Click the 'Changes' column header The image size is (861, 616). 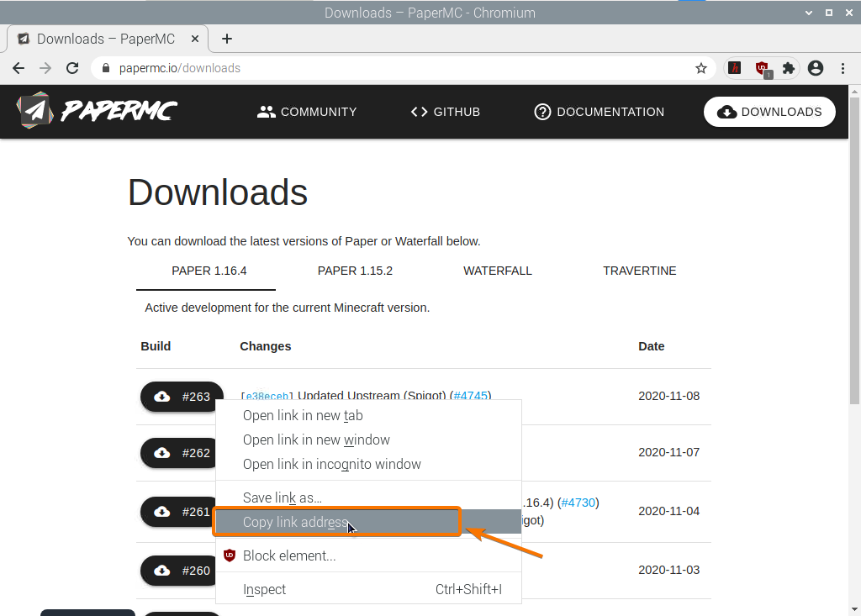265,346
